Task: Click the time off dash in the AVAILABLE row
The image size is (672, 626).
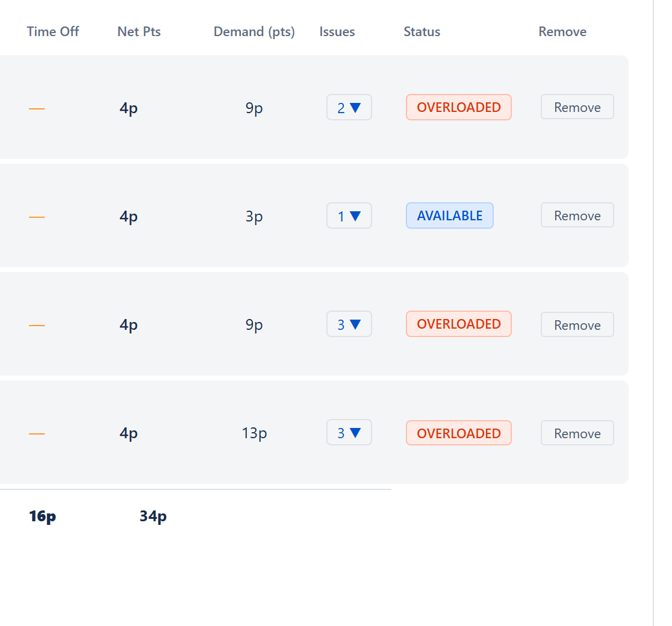Action: click(x=37, y=217)
